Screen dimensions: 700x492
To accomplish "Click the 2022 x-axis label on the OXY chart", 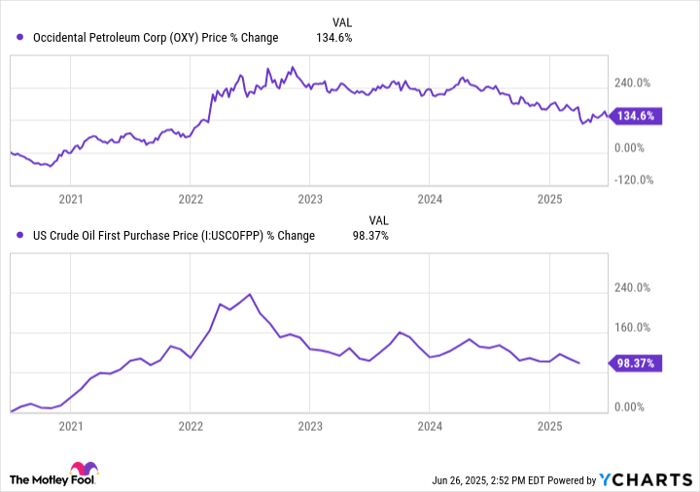I will coord(191,198).
